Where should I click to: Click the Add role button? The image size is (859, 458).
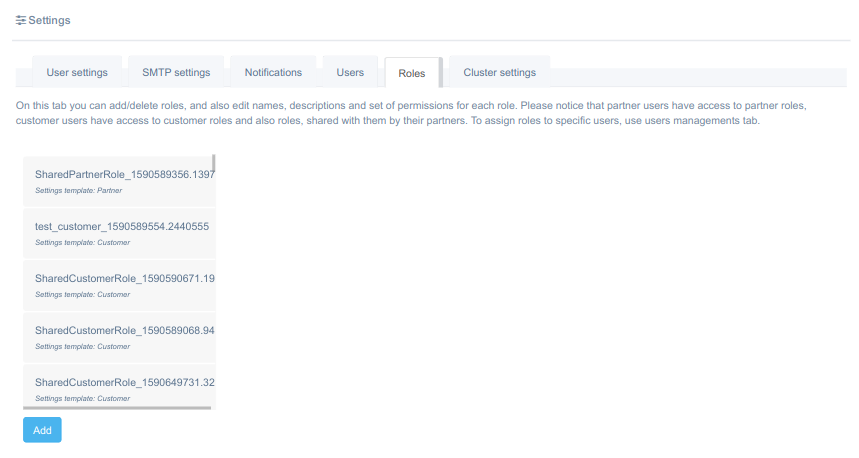(42, 430)
